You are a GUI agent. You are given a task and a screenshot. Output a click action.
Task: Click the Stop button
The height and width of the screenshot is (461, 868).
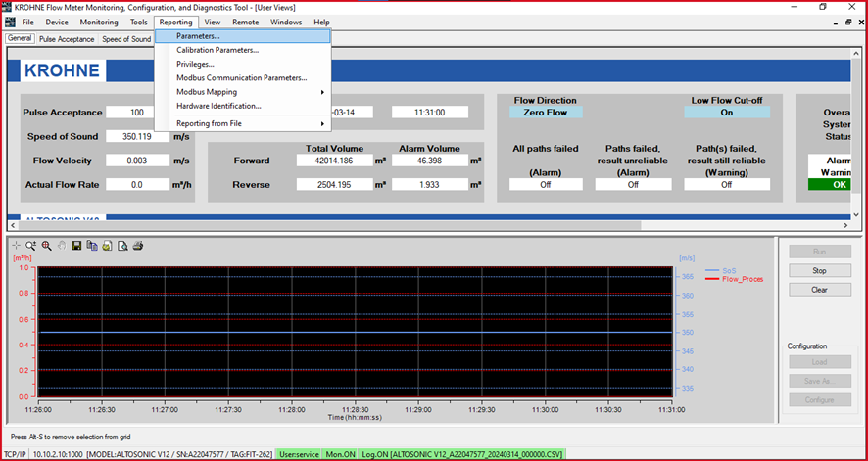820,271
